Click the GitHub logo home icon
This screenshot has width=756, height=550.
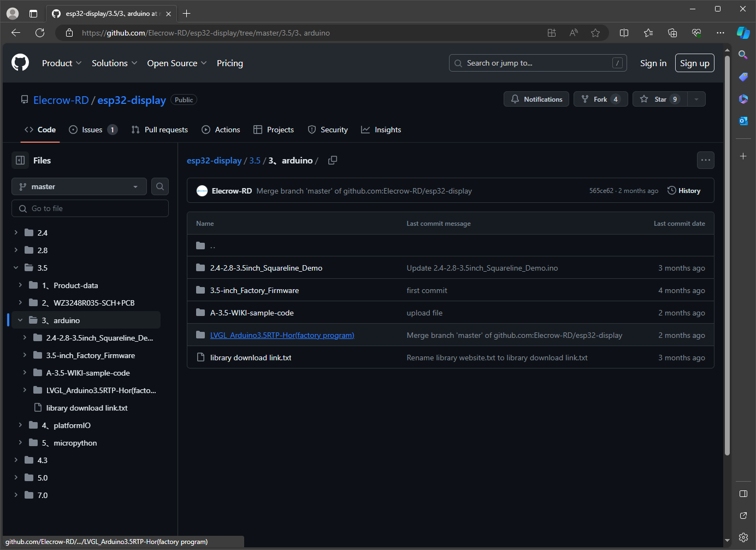click(x=20, y=63)
